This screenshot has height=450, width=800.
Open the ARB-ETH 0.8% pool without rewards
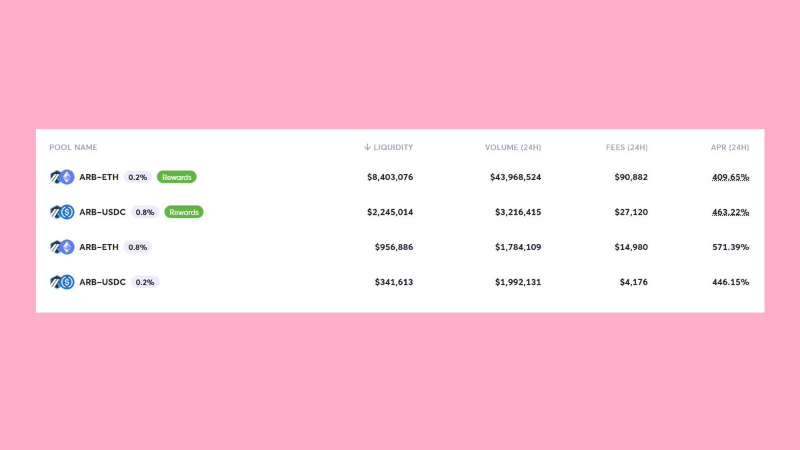tap(99, 247)
